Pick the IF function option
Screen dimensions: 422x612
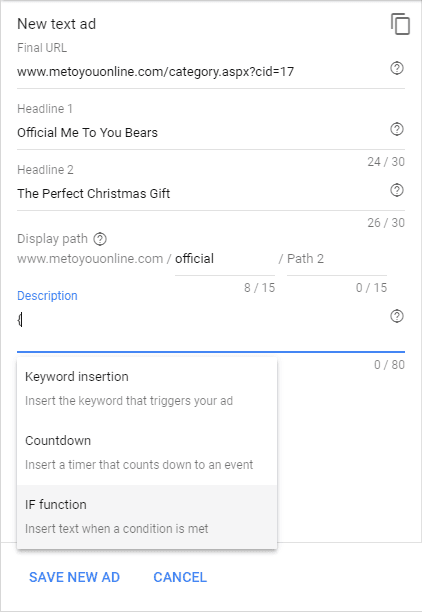coord(147,517)
